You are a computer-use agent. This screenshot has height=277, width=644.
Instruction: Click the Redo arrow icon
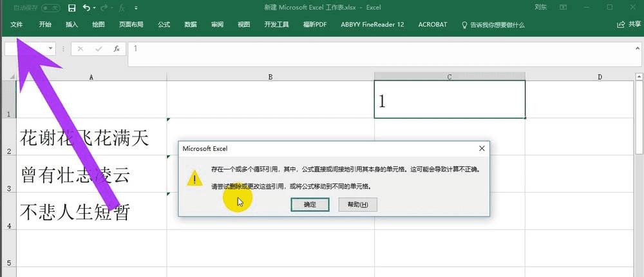[x=104, y=8]
